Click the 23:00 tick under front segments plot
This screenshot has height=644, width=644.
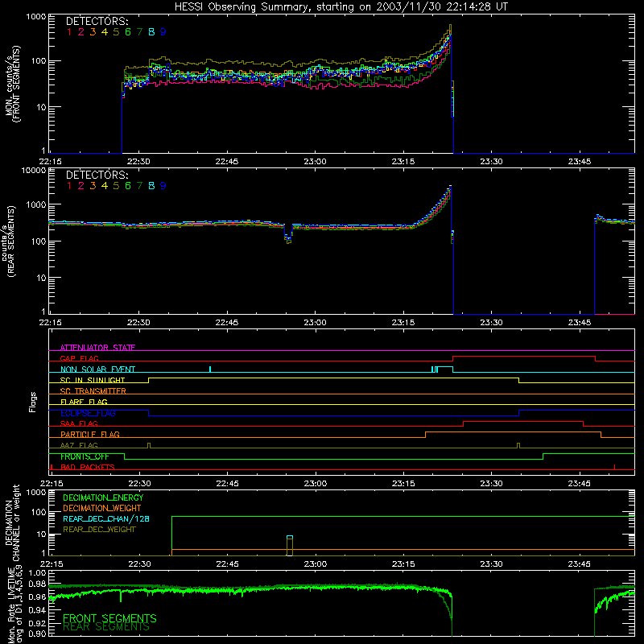pyautogui.click(x=315, y=162)
